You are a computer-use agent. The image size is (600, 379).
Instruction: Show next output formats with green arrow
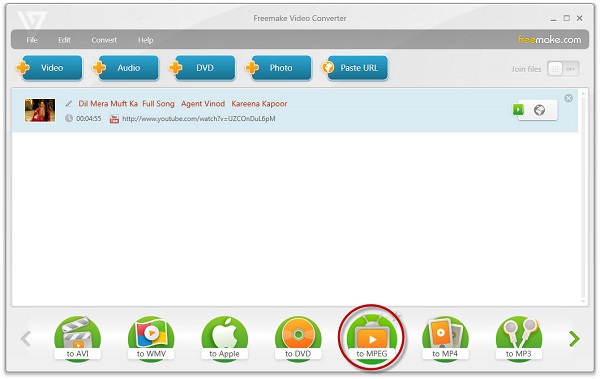tap(574, 339)
